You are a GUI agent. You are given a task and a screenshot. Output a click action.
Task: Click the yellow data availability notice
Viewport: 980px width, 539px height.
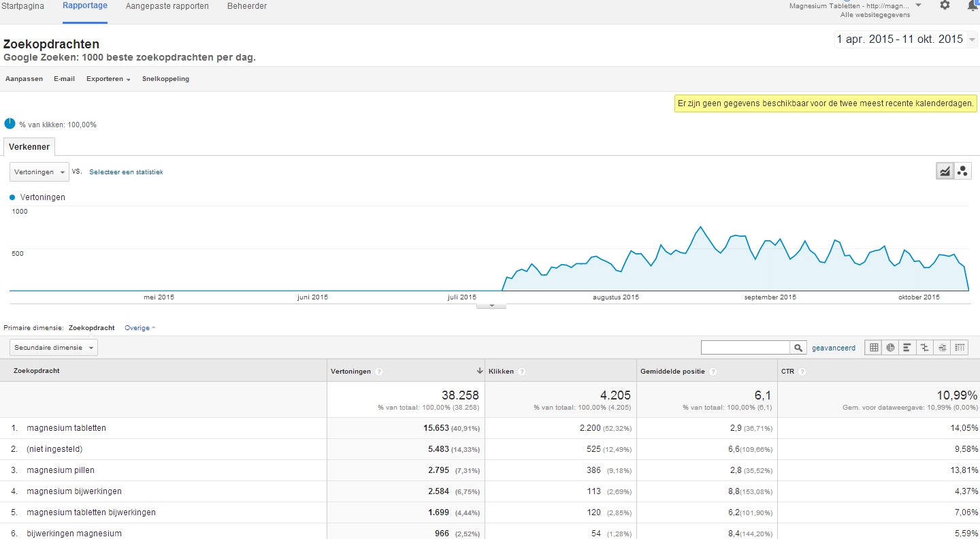(826, 103)
